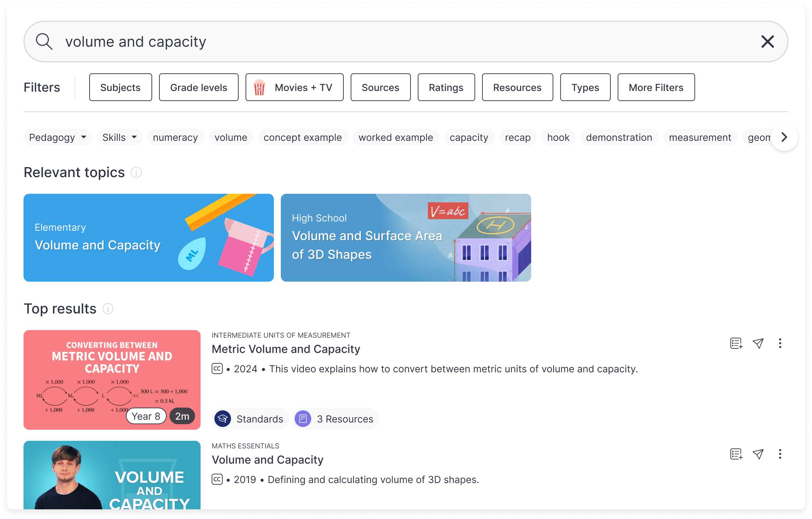
Task: View the info tooltip beside Relevant topics
Action: pos(136,172)
